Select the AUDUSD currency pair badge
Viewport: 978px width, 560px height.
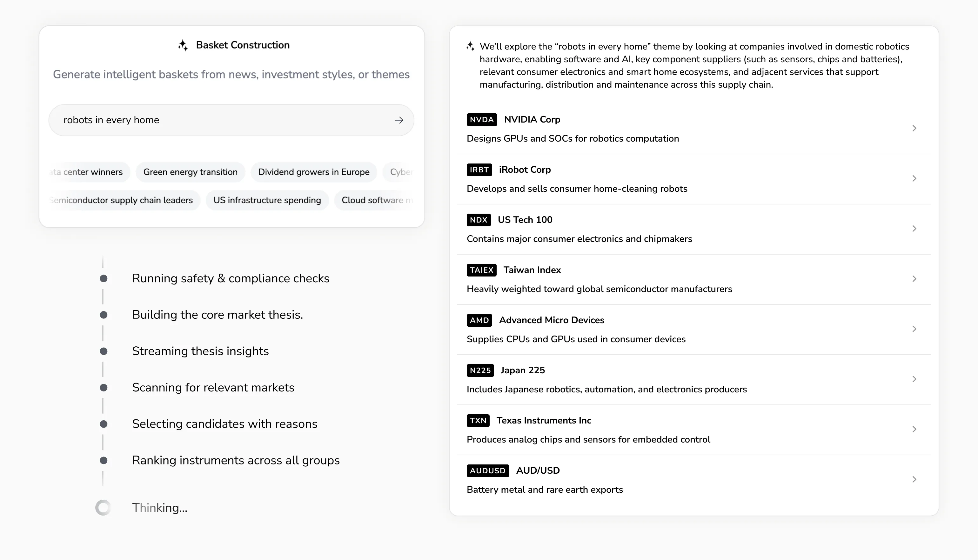[487, 470]
